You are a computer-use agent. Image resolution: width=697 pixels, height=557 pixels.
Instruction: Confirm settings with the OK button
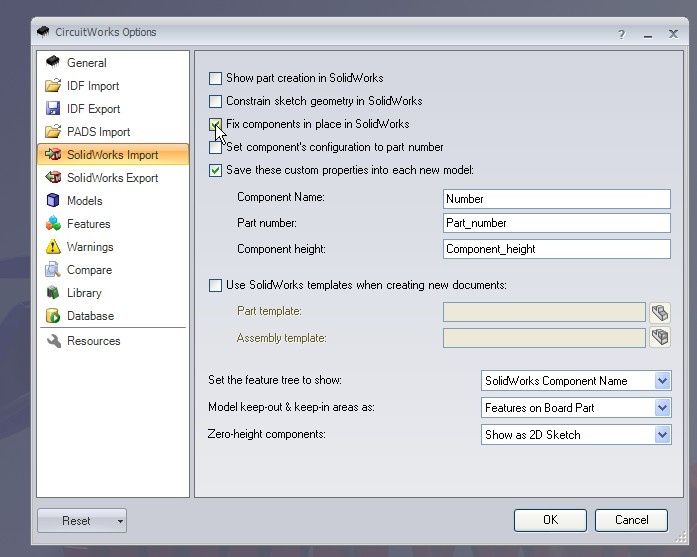(x=550, y=520)
